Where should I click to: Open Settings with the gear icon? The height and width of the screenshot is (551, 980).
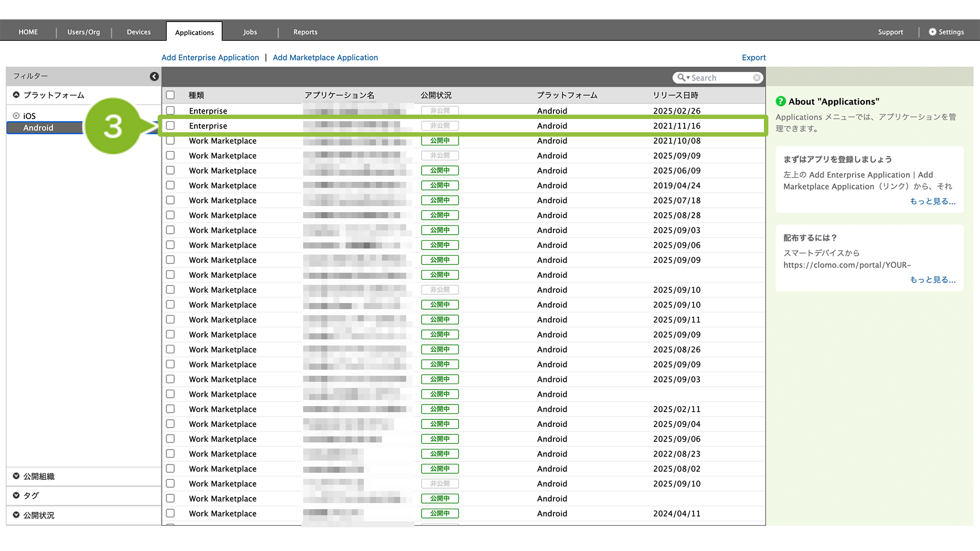pos(933,32)
